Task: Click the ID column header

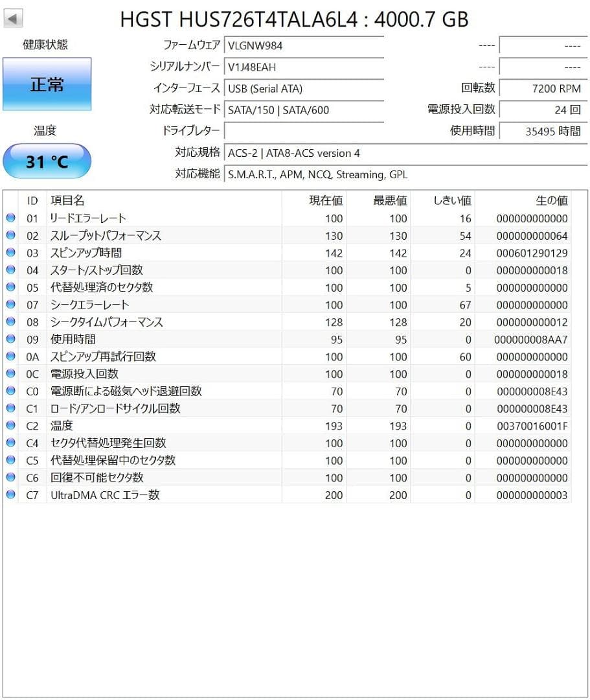Action: click(x=32, y=201)
